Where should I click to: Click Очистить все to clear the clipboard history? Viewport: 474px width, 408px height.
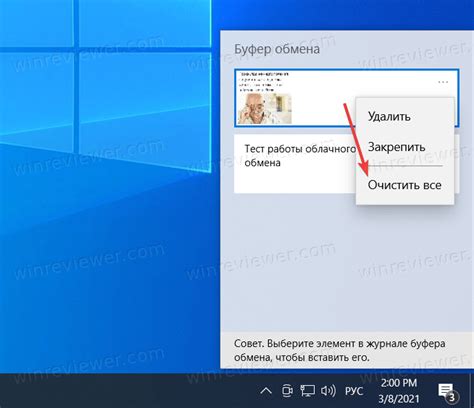404,185
